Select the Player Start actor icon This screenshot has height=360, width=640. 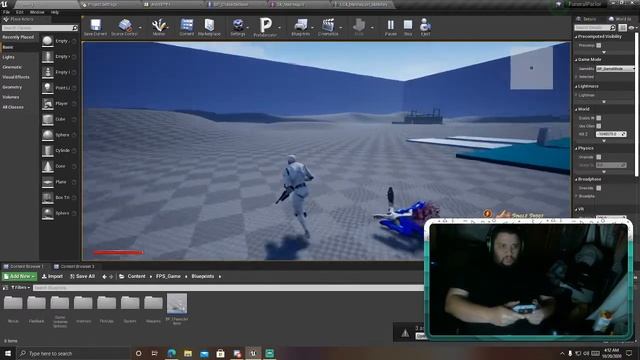pyautogui.click(x=48, y=104)
